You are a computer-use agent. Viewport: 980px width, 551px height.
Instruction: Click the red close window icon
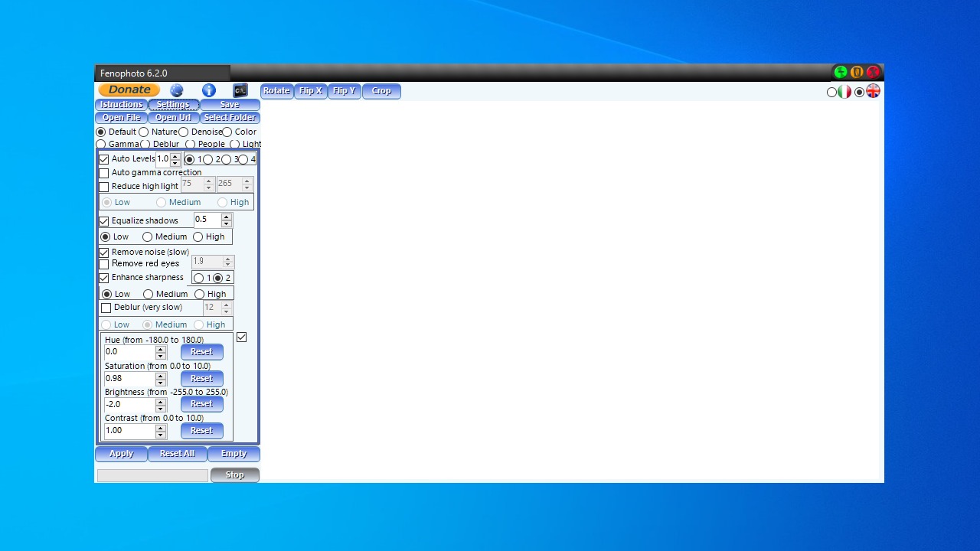click(x=873, y=73)
